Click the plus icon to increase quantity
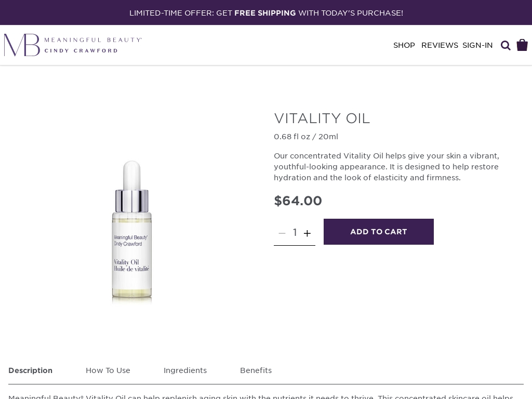 pos(308,233)
